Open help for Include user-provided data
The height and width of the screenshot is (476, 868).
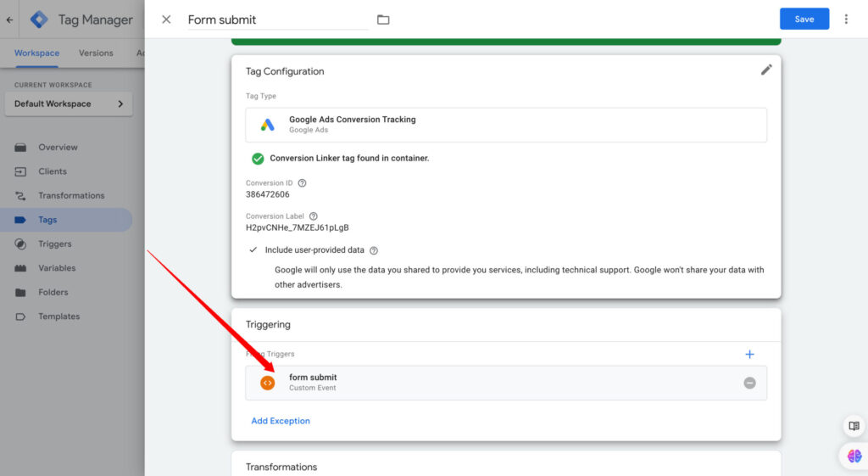[x=374, y=250]
